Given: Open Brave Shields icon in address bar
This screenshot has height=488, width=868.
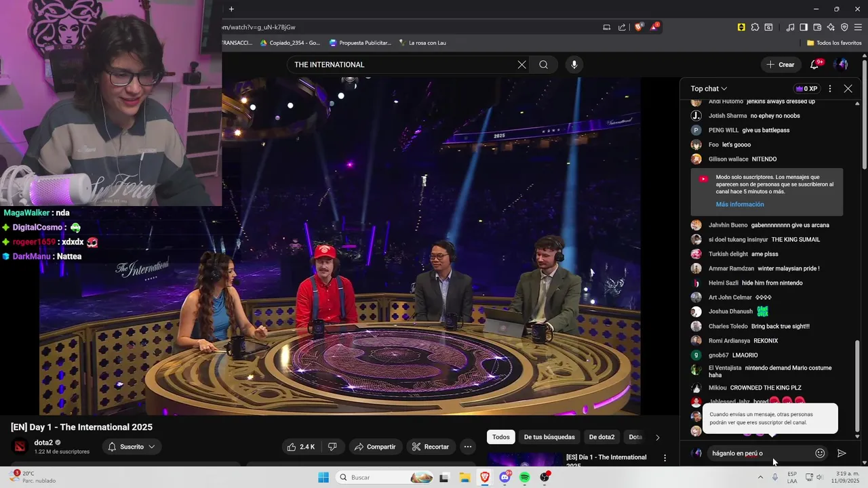Looking at the screenshot, I should coord(638,27).
